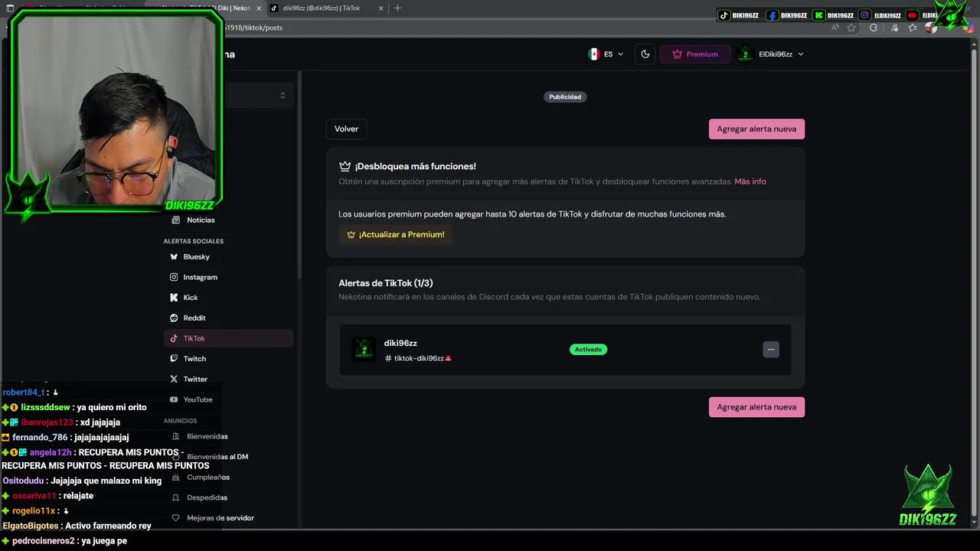Close the diki96zz TikTok browser tab

(381, 8)
